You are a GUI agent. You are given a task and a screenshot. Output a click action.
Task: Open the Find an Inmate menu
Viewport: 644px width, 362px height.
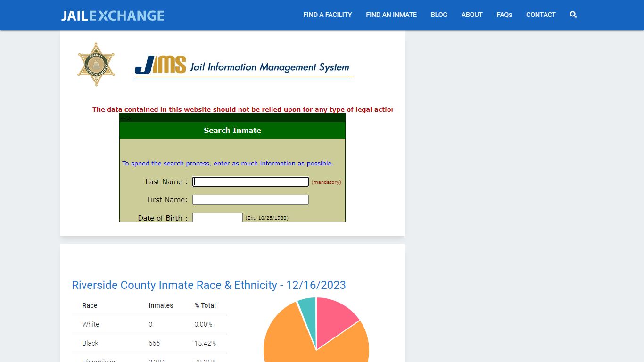391,15
